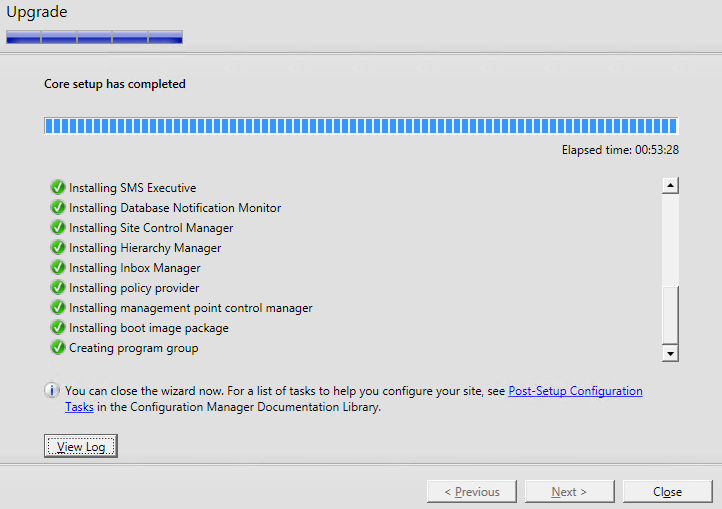
Task: Click the scroll up arrow of task list
Action: 670,186
